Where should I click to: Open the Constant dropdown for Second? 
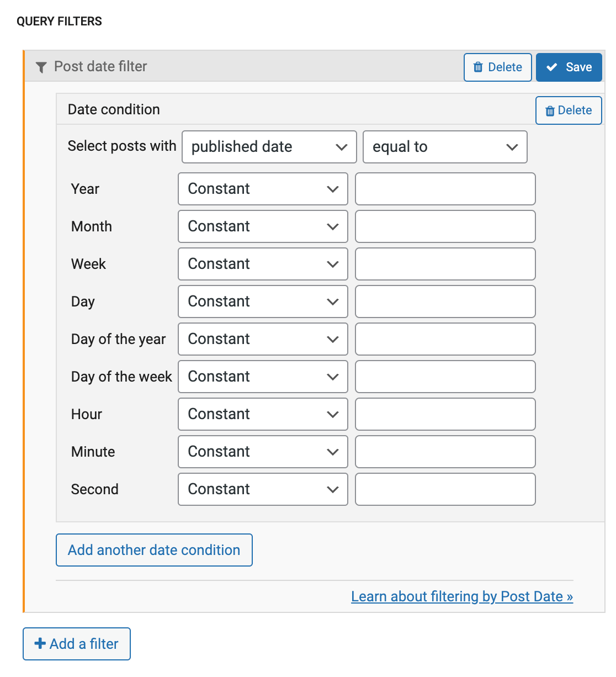click(x=263, y=489)
